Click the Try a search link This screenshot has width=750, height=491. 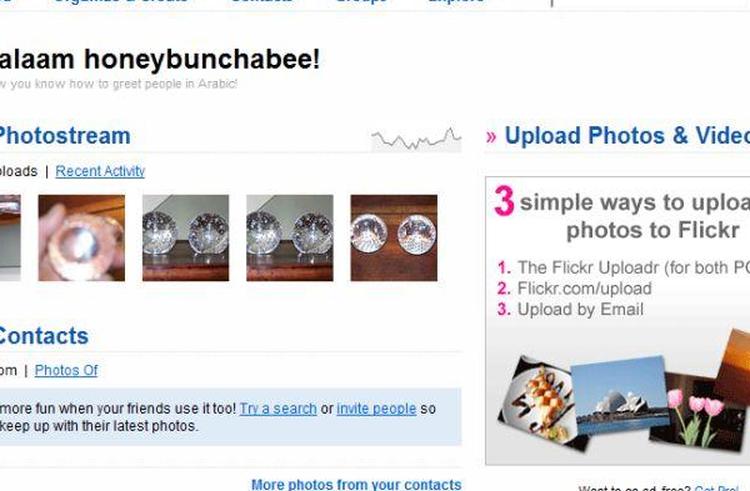click(278, 409)
